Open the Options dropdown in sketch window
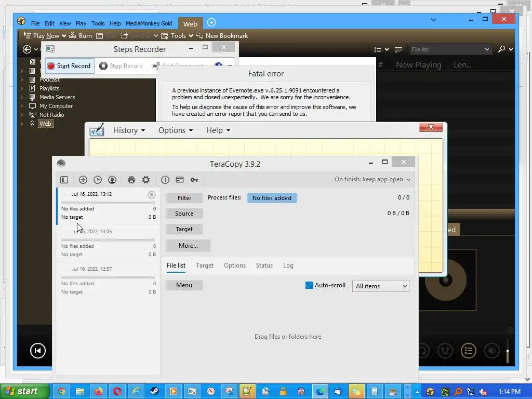 (176, 130)
